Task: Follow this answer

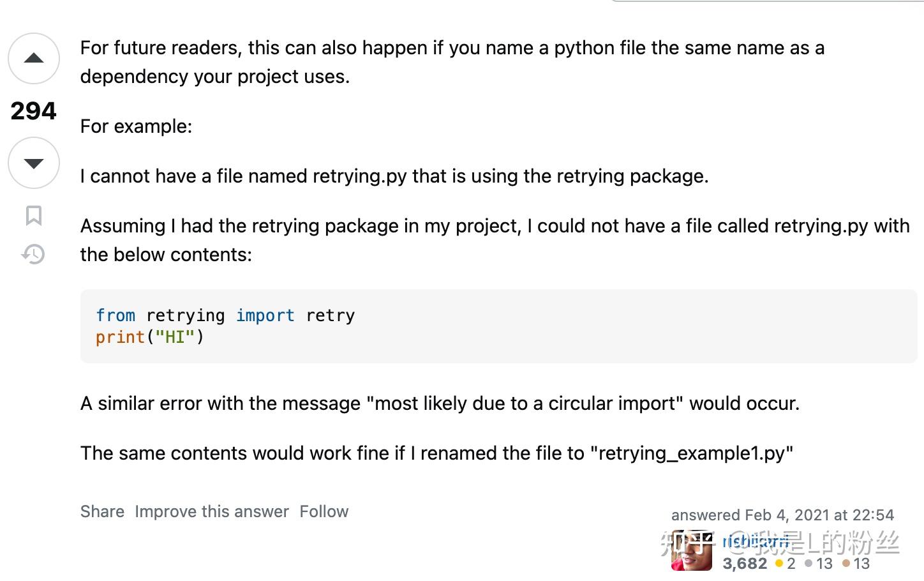Action: pos(324,511)
